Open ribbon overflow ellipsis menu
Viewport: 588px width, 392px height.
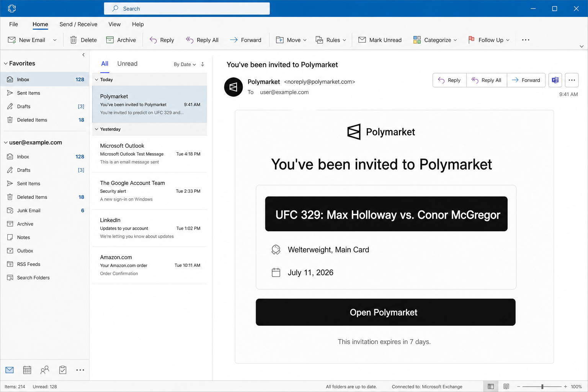pos(526,40)
